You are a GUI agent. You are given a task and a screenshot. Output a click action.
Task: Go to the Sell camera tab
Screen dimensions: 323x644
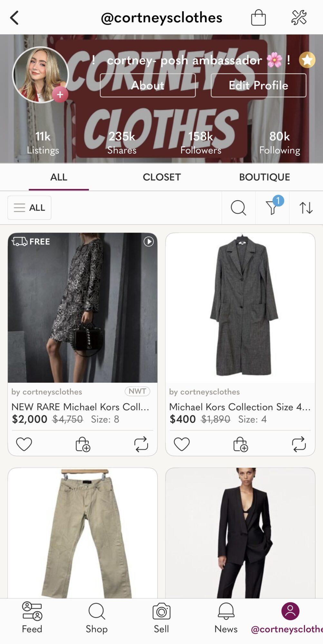(x=161, y=618)
